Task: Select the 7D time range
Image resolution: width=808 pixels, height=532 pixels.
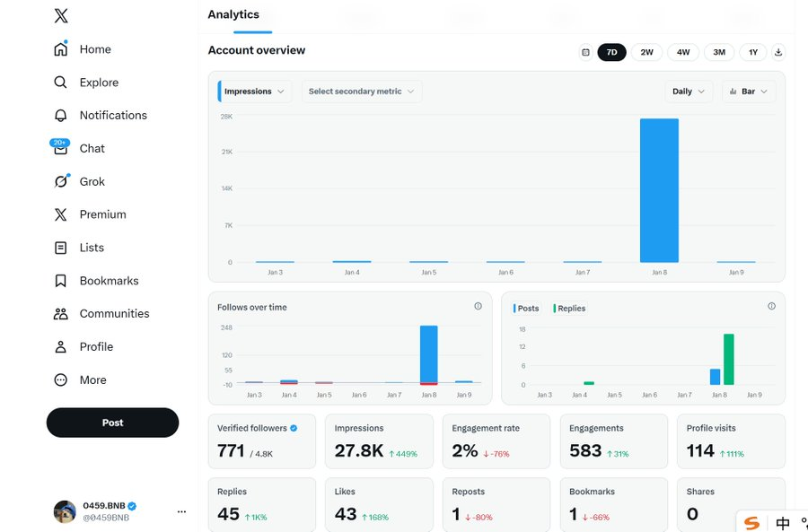Action: coord(611,52)
